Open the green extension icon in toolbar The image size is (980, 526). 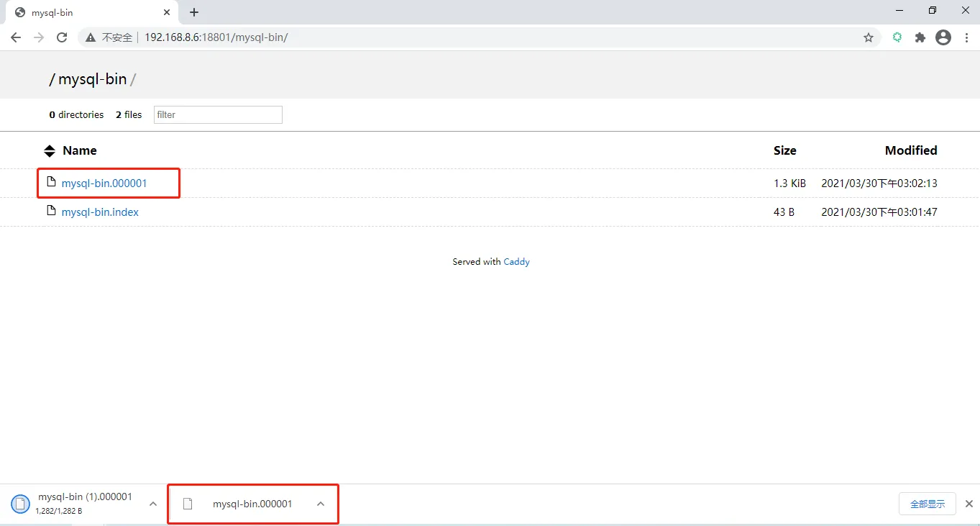(897, 37)
